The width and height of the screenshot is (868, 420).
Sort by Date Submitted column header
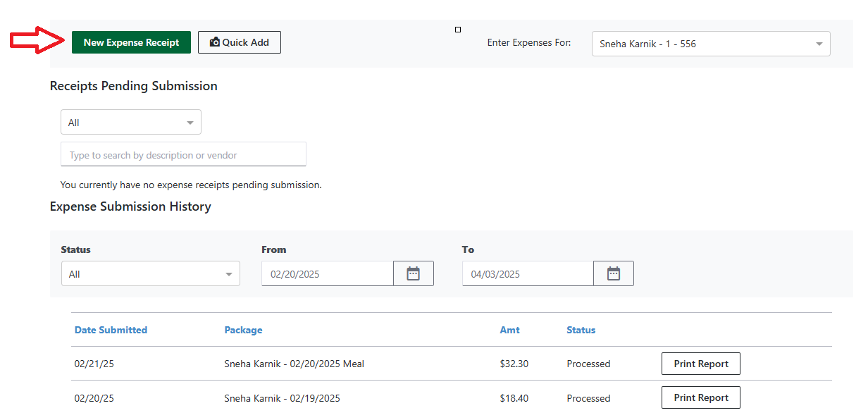click(111, 330)
